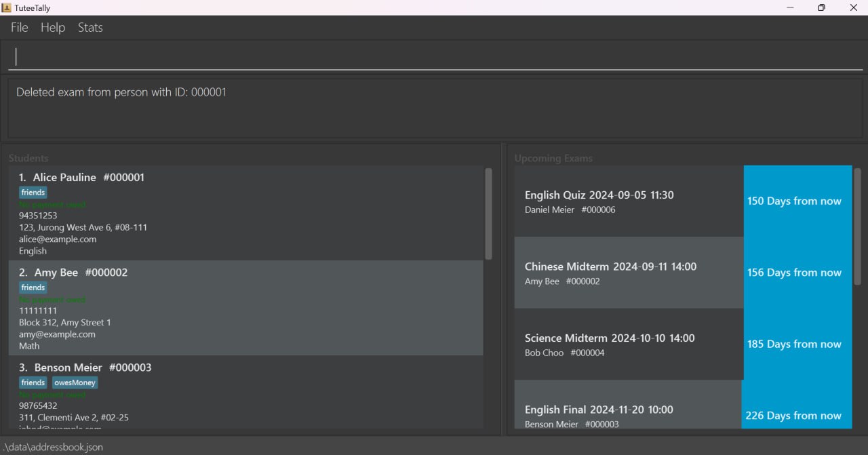
Task: Click the Upcoming Exams scrollbar thumb
Action: [857, 226]
